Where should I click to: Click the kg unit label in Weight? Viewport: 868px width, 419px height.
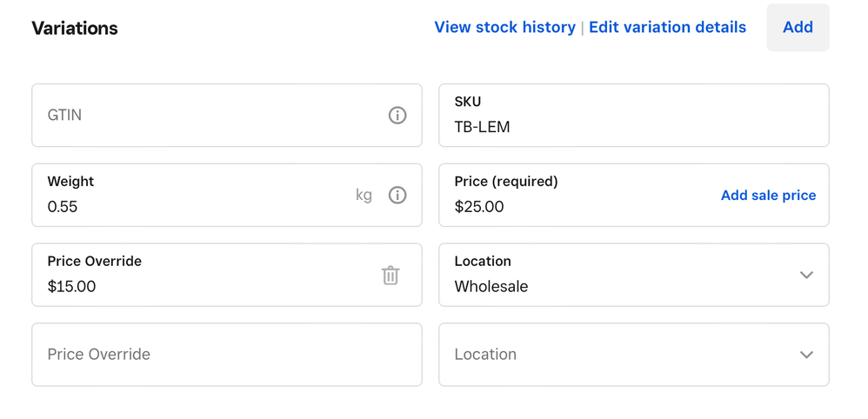pyautogui.click(x=364, y=196)
